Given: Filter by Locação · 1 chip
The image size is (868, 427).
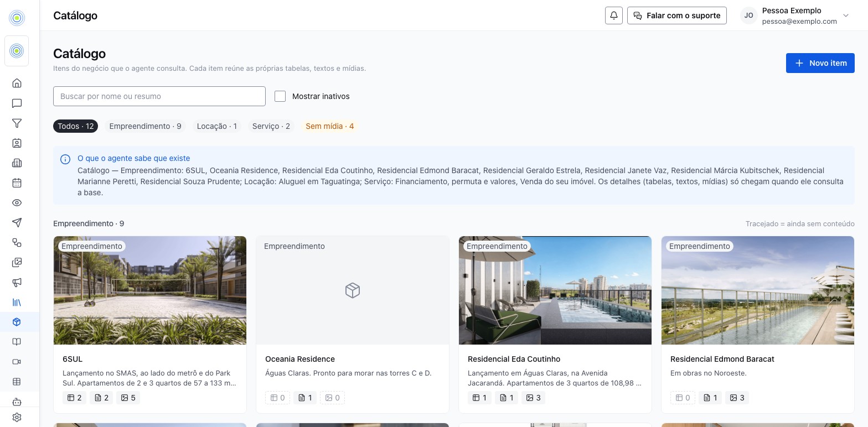Looking at the screenshot, I should pos(217,126).
